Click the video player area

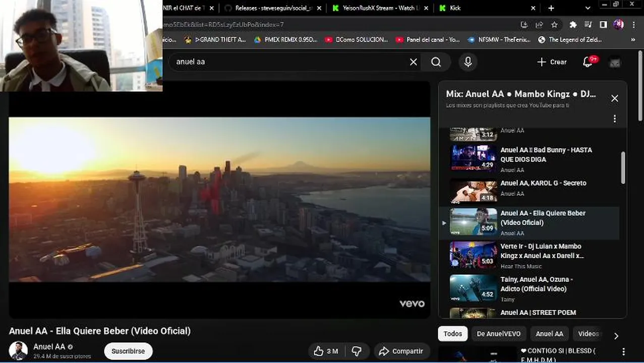219,200
